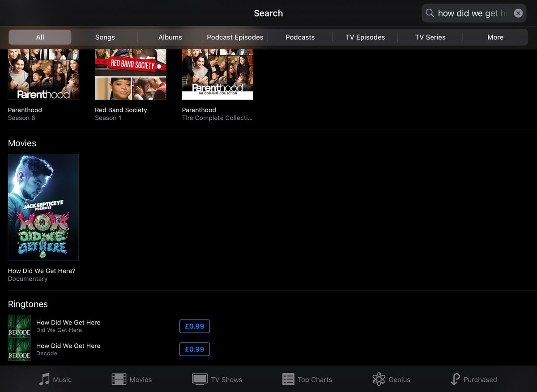Select the All filter tab

(40, 37)
